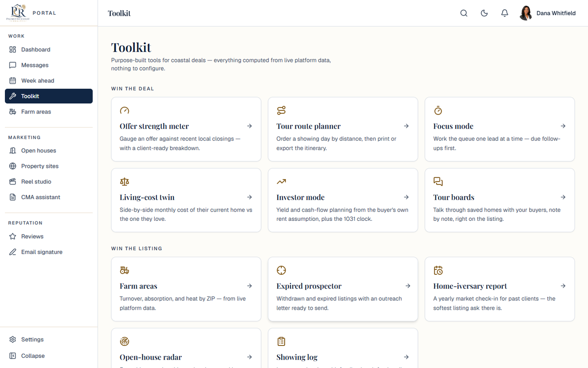The image size is (588, 368).
Task: Click arrow on Investor mode card
Action: 406,197
